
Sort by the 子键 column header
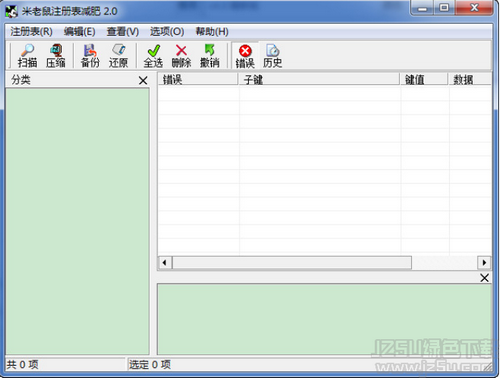coord(319,79)
